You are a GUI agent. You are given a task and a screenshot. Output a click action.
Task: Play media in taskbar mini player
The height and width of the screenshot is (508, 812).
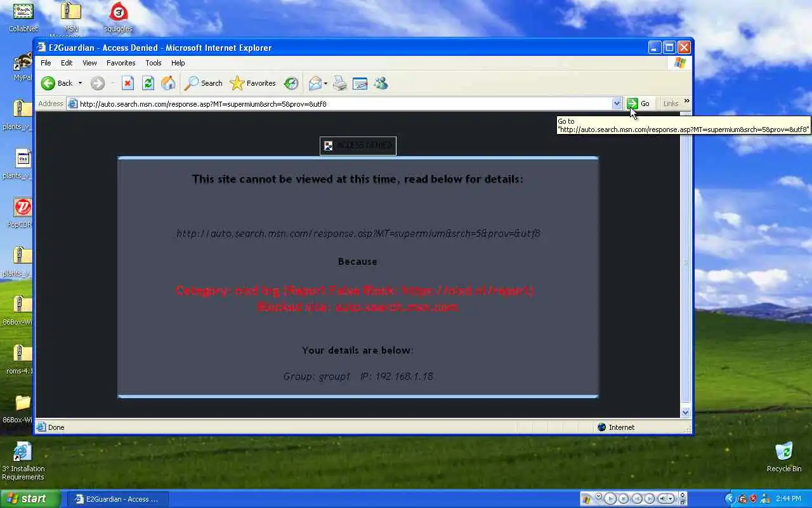pyautogui.click(x=610, y=498)
